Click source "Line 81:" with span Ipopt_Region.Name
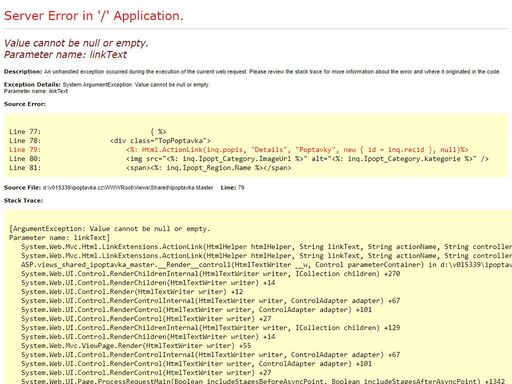The height and width of the screenshot is (384, 512). point(150,168)
